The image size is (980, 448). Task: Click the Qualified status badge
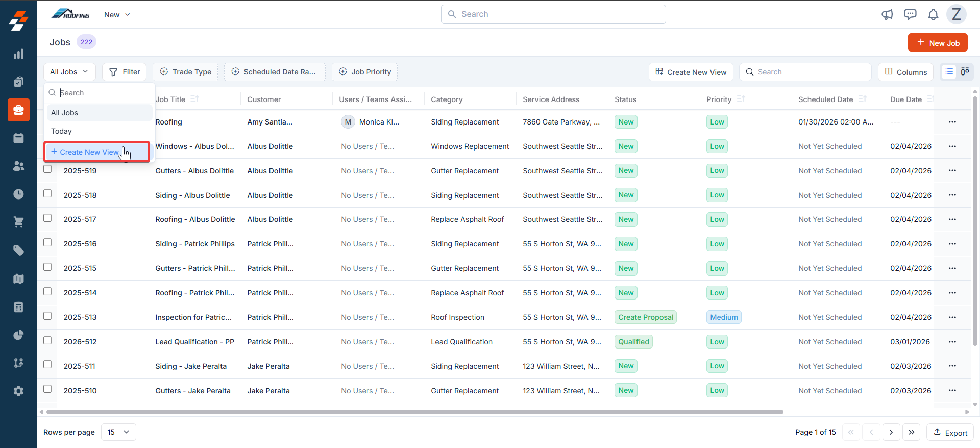[x=633, y=342]
